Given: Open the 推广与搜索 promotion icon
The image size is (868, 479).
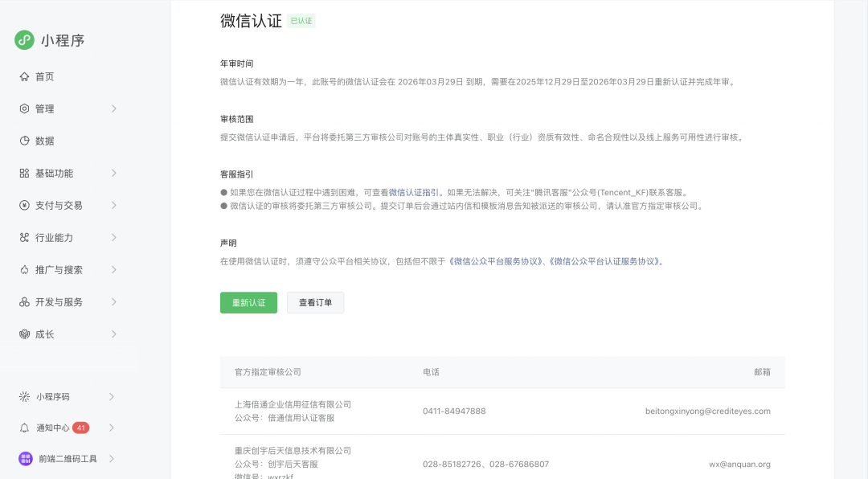Looking at the screenshot, I should pyautogui.click(x=24, y=269).
